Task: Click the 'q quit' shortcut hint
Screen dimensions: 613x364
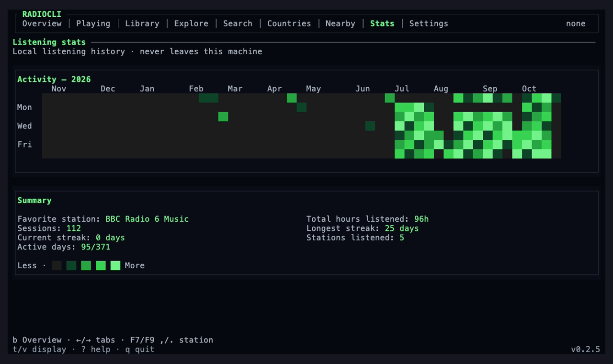Action: tap(140, 349)
